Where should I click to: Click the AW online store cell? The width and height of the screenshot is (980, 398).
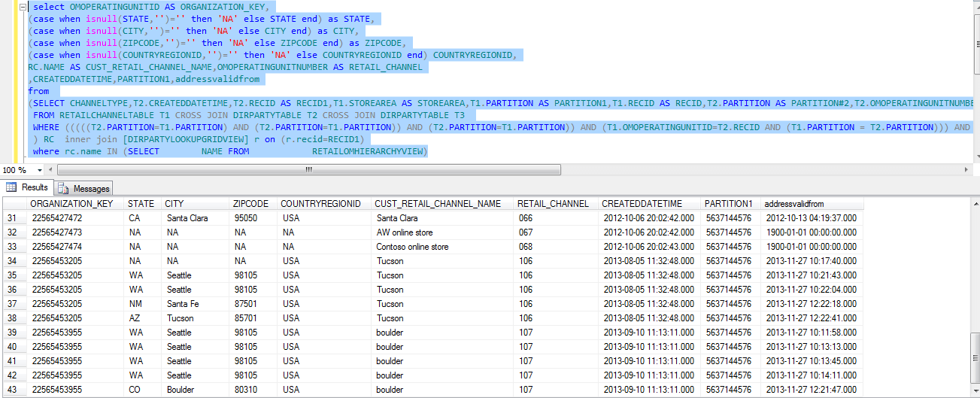(443, 232)
